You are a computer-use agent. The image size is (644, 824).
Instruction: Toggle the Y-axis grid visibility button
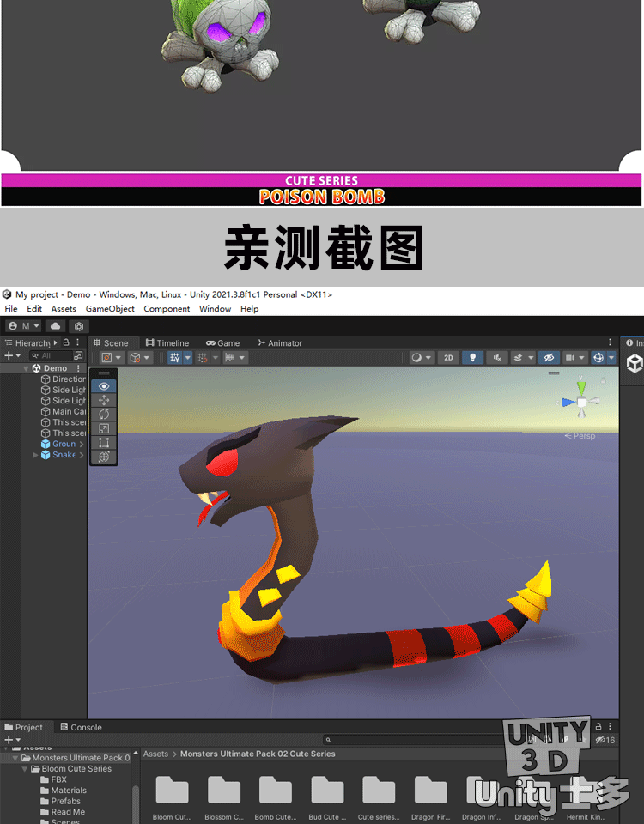pos(174,358)
